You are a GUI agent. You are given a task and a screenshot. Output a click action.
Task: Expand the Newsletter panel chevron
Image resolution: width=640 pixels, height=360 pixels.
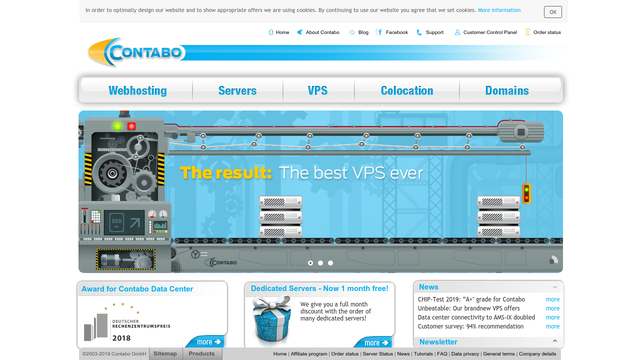pos(555,341)
